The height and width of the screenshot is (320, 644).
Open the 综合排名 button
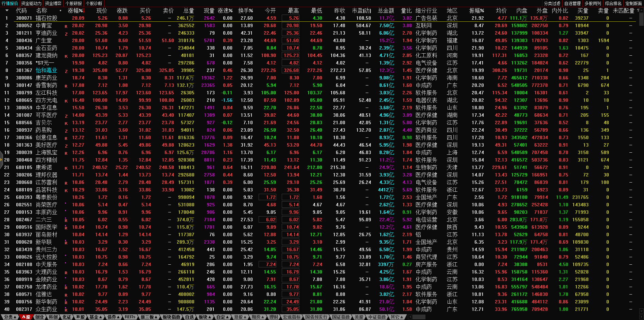point(613,3)
